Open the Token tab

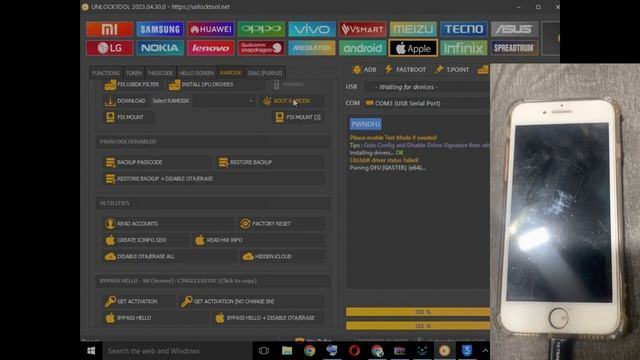(133, 73)
